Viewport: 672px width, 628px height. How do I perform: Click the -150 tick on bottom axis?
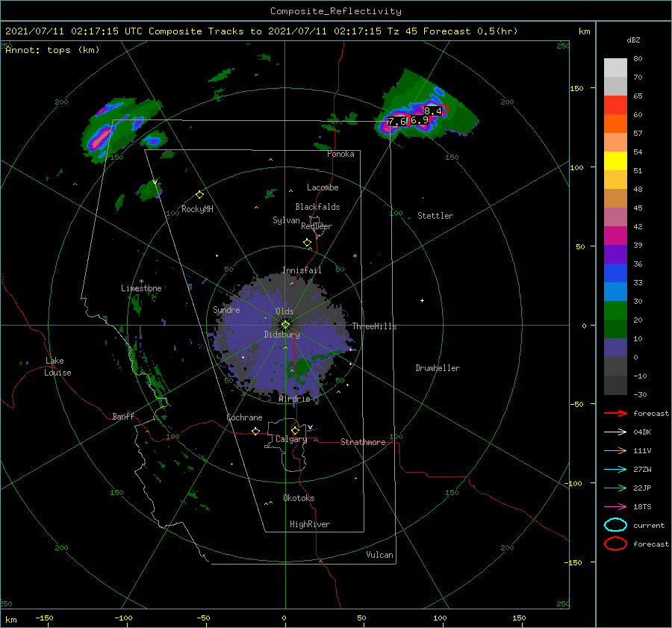(44, 618)
